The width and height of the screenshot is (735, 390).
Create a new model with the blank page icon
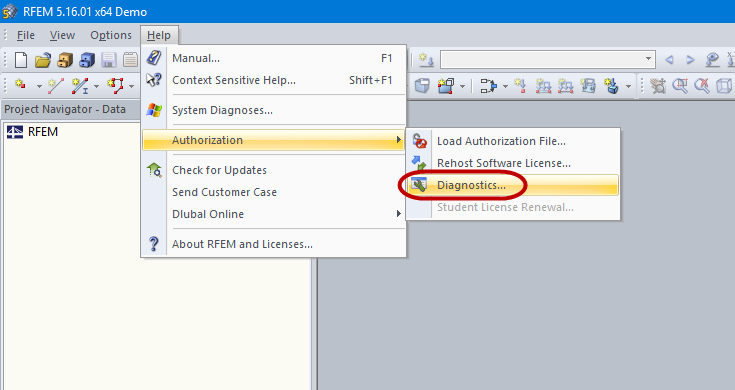(21, 60)
